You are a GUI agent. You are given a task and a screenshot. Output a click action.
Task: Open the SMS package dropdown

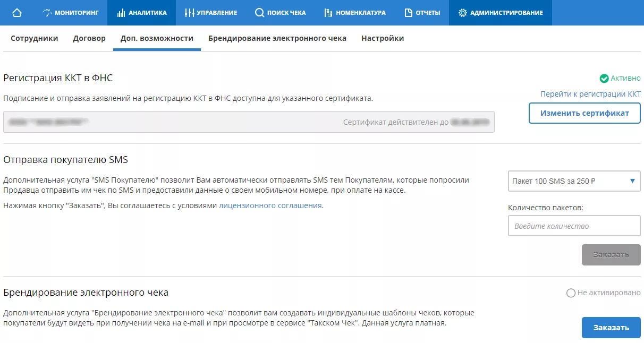[574, 181]
